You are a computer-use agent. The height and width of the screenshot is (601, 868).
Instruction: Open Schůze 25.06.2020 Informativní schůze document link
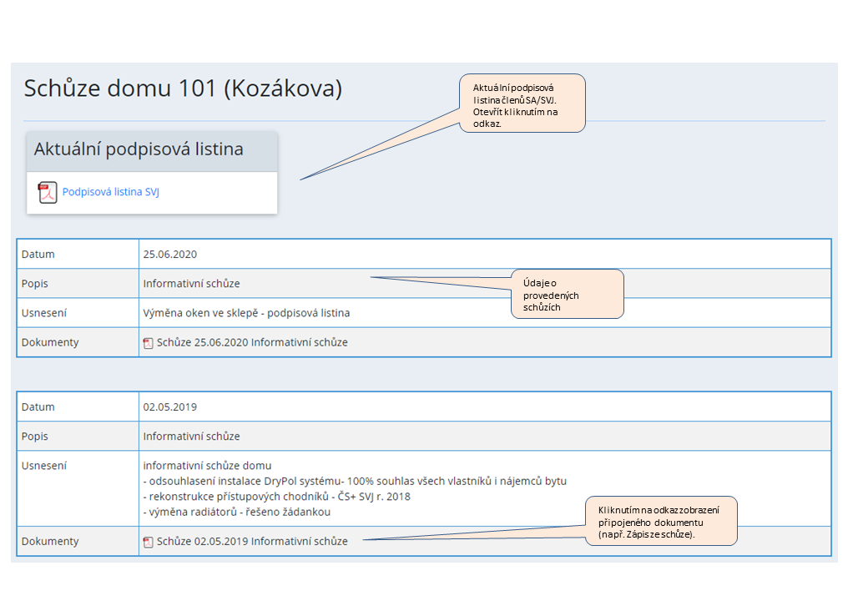click(252, 342)
